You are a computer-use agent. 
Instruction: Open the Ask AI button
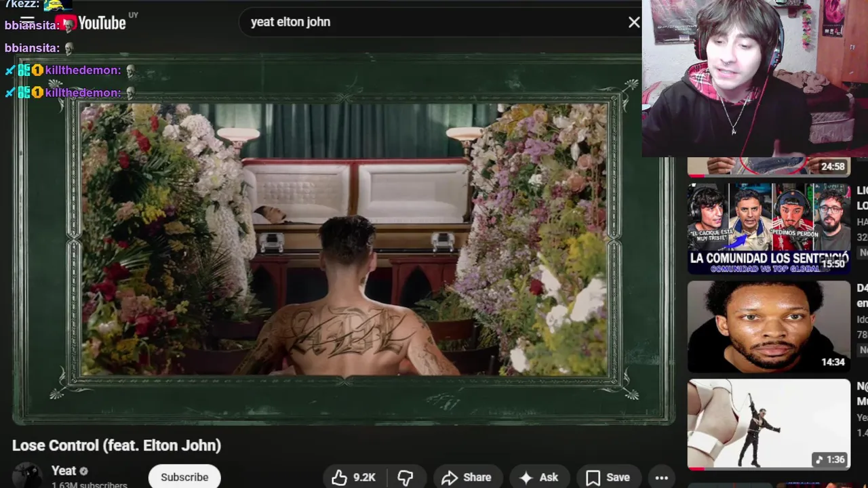click(x=539, y=477)
